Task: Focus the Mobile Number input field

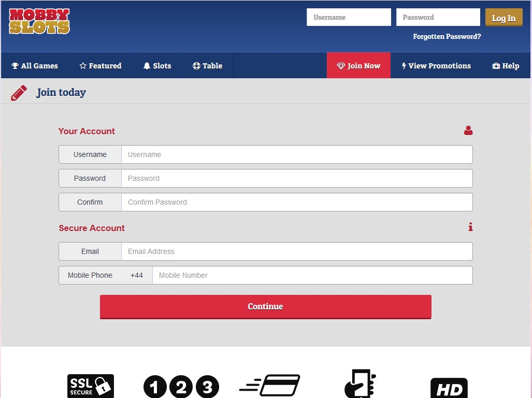Action: click(312, 275)
